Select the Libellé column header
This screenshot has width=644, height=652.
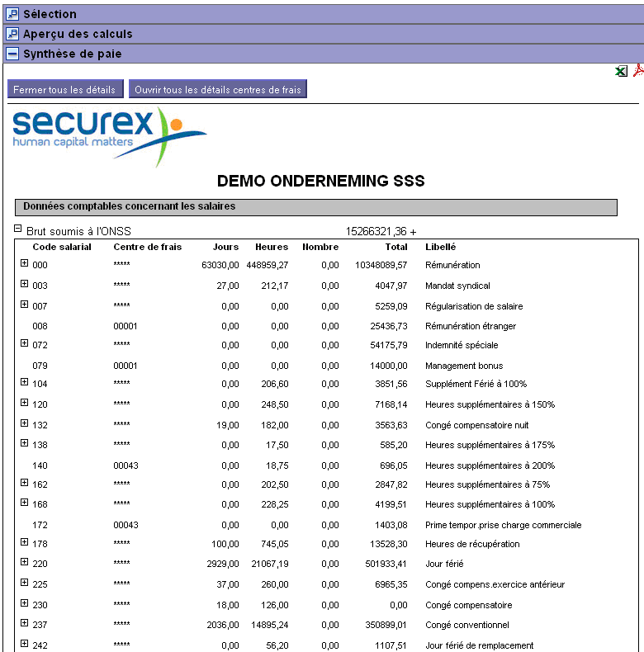[x=441, y=247]
